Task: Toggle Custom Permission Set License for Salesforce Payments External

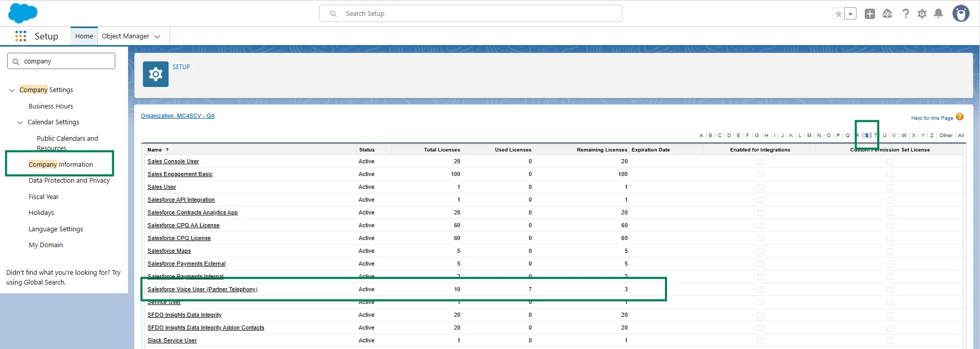Action: (890, 264)
